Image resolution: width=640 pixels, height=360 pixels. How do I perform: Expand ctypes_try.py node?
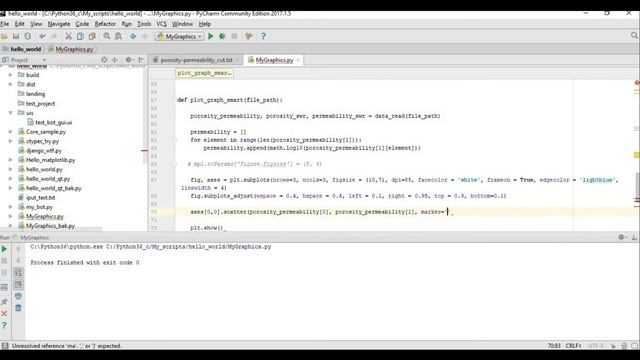click(11, 141)
